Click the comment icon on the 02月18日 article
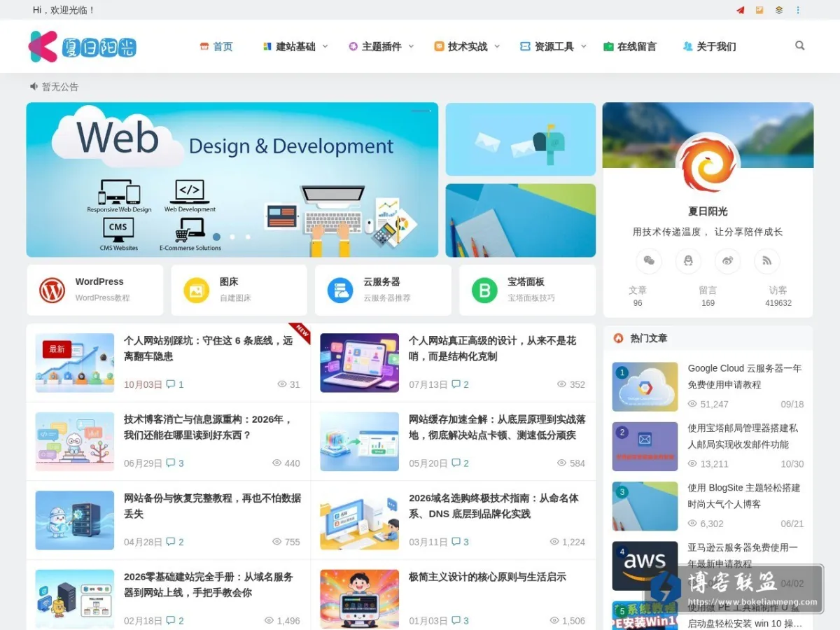 (171, 621)
